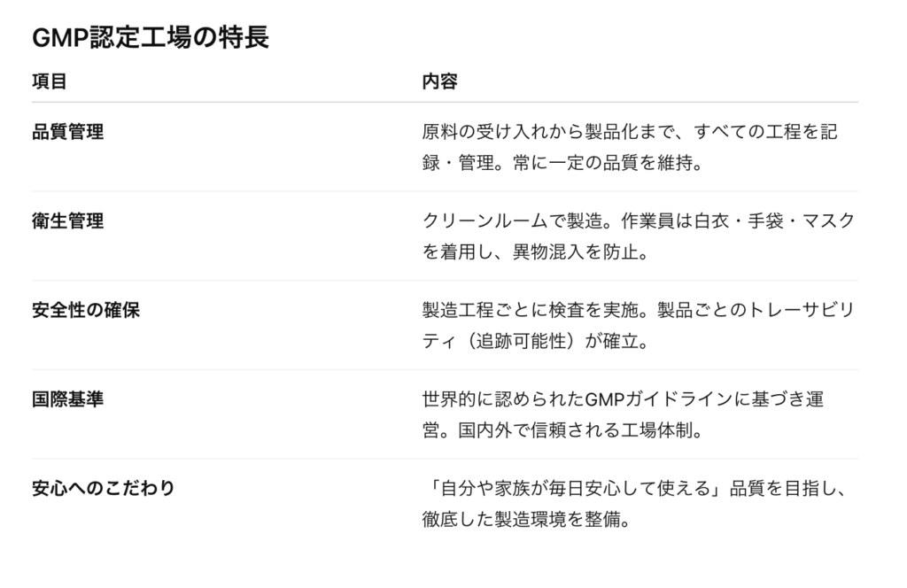Click the heading GMP認定工場の特長
907x588 pixels.
pyautogui.click(x=151, y=38)
